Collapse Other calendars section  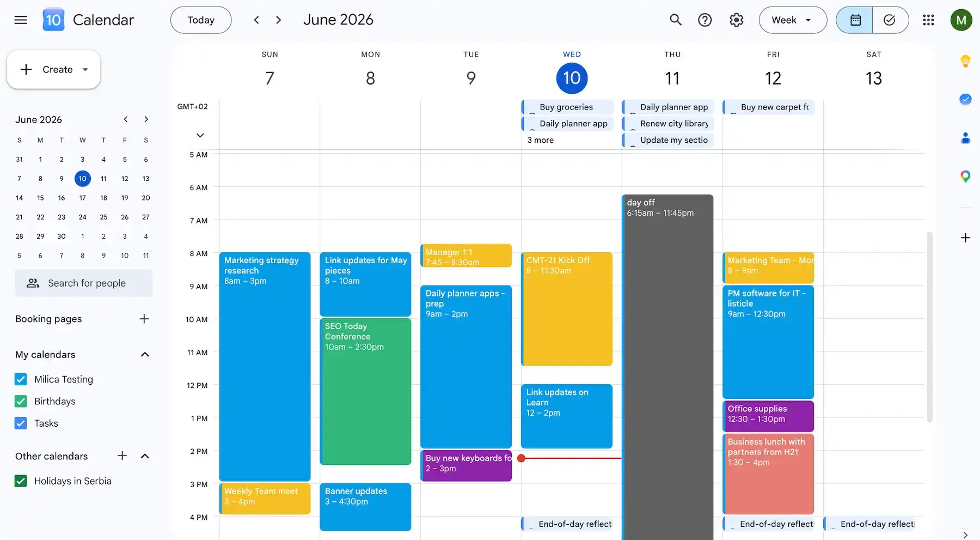(145, 456)
